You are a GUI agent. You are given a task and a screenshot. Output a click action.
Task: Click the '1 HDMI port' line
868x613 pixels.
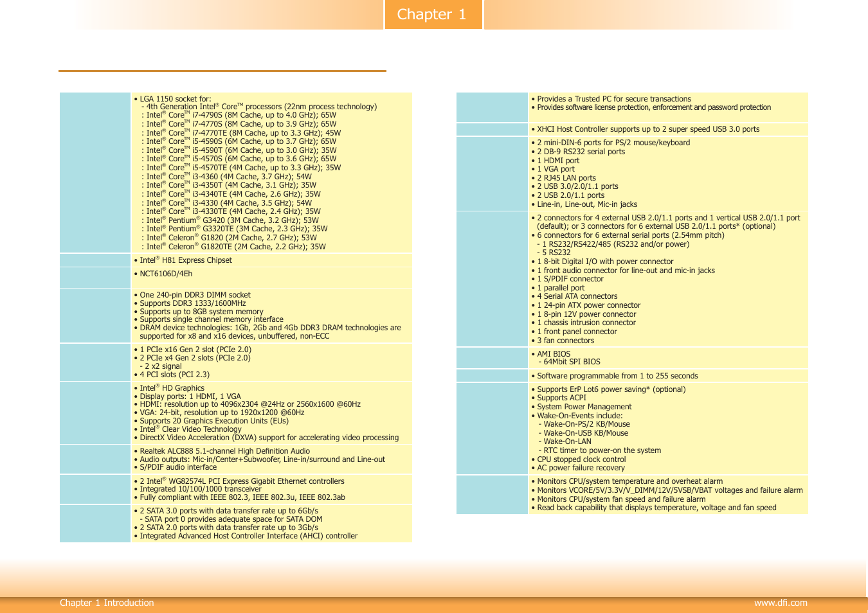point(555,161)
